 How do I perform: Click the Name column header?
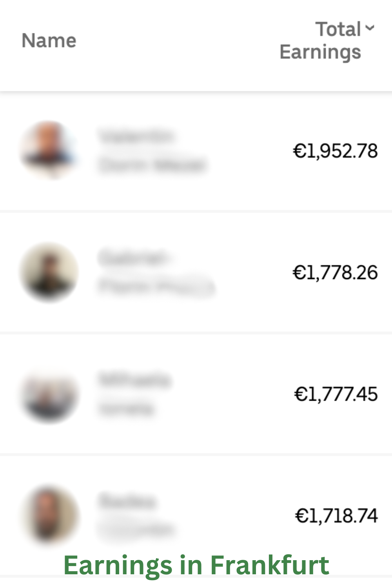point(49,41)
